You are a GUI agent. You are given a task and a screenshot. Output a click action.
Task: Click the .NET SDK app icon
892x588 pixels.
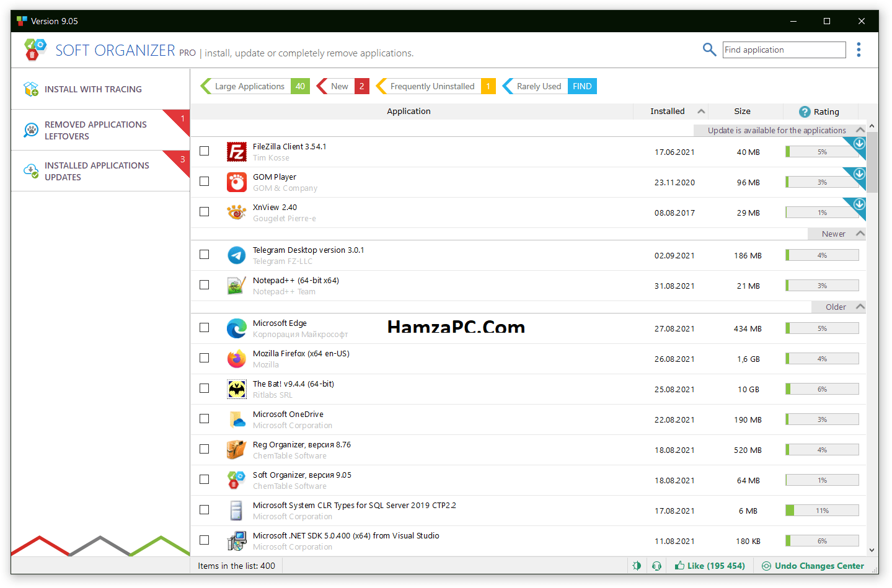(x=236, y=541)
